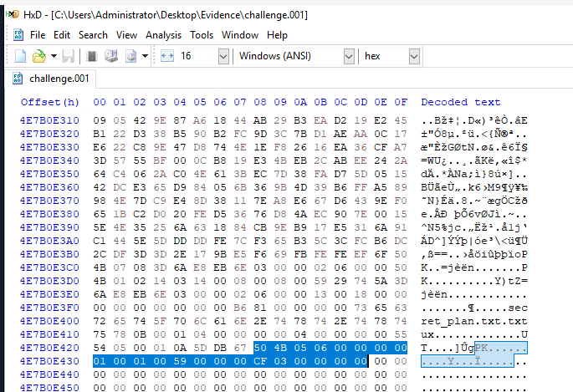
Task: Open the View menu
Action: click(126, 35)
